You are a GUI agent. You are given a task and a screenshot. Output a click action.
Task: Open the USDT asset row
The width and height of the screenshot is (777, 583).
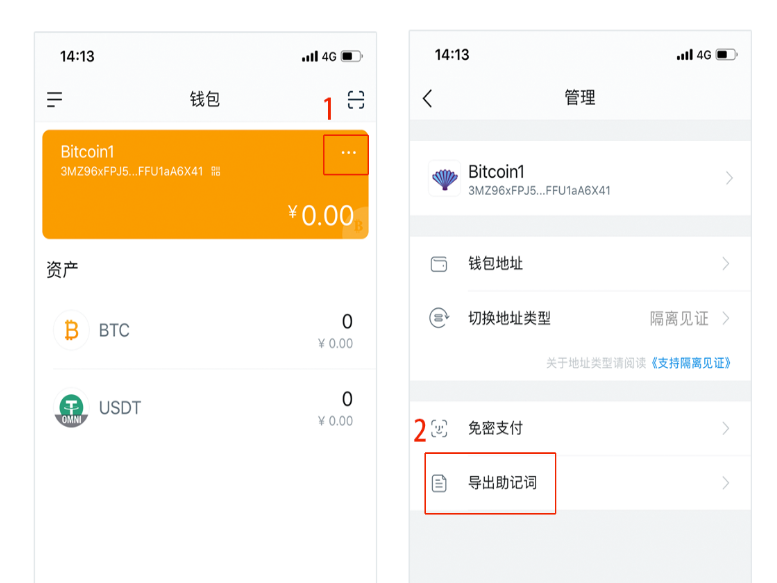pyautogui.click(x=205, y=408)
